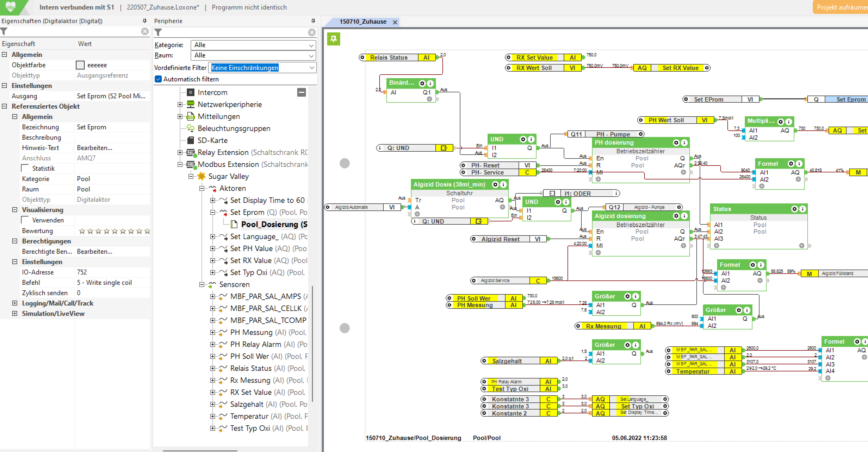
Task: Open settings gear on PH dosierung block
Action: pyautogui.click(x=676, y=143)
